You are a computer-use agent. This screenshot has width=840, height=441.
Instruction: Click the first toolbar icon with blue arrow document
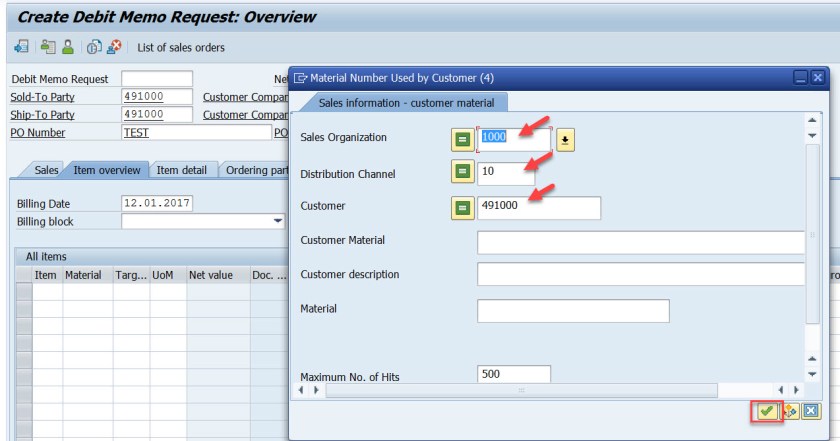21,47
